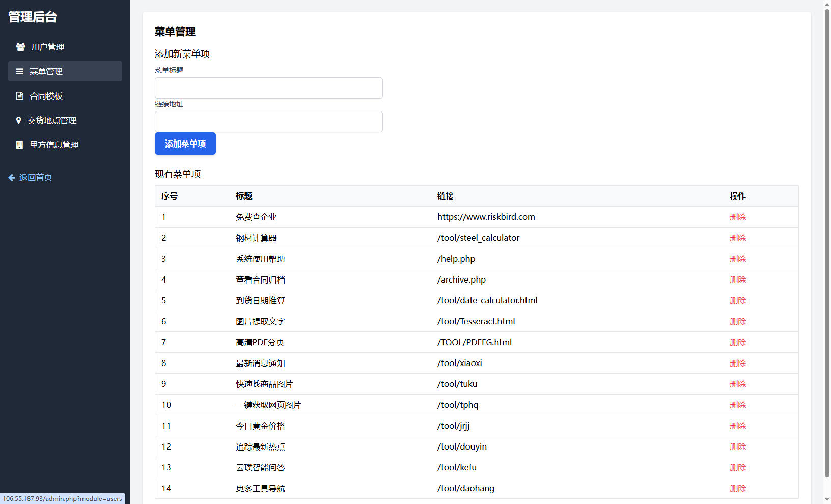Delete the 查看合同归档 row
Screen dimensions: 831x504
(738, 279)
